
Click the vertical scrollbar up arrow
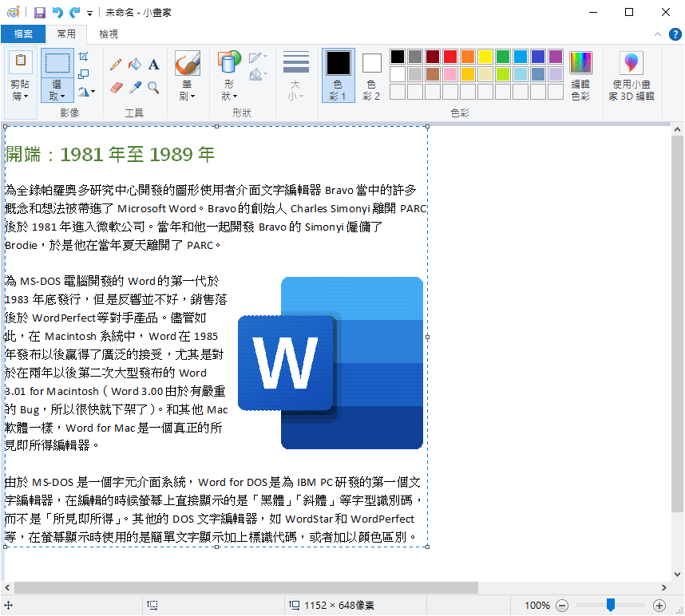tap(677, 129)
